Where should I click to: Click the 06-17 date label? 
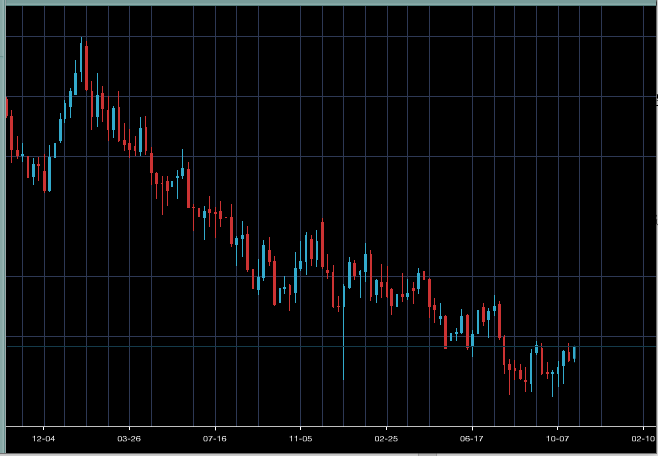[x=472, y=439]
